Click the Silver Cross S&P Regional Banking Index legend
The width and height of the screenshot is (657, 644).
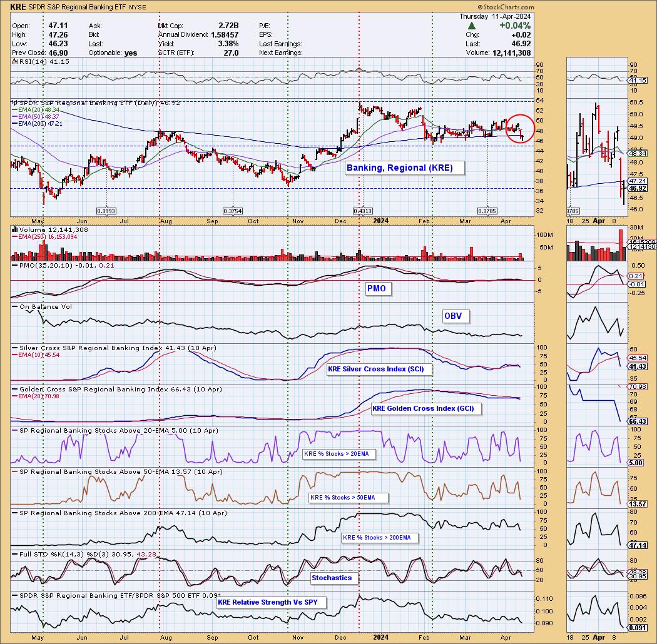[114, 348]
